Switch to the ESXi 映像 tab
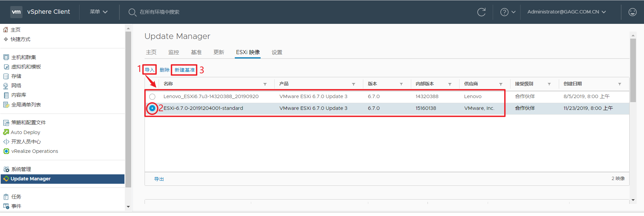This screenshot has height=216, width=644. (x=248, y=52)
